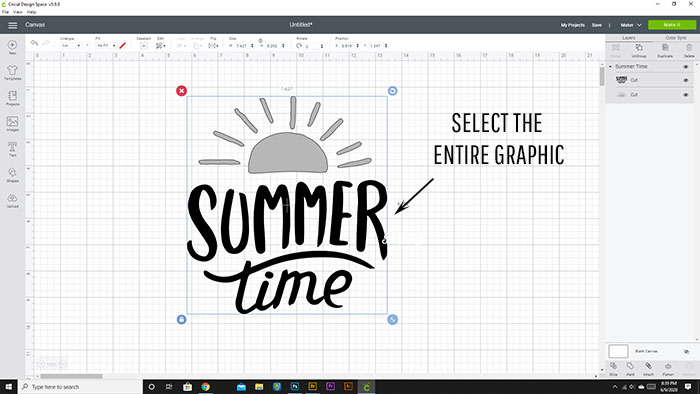This screenshot has height=394, width=700.
Task: Click the width size stepper arrows
Action: tap(252, 46)
